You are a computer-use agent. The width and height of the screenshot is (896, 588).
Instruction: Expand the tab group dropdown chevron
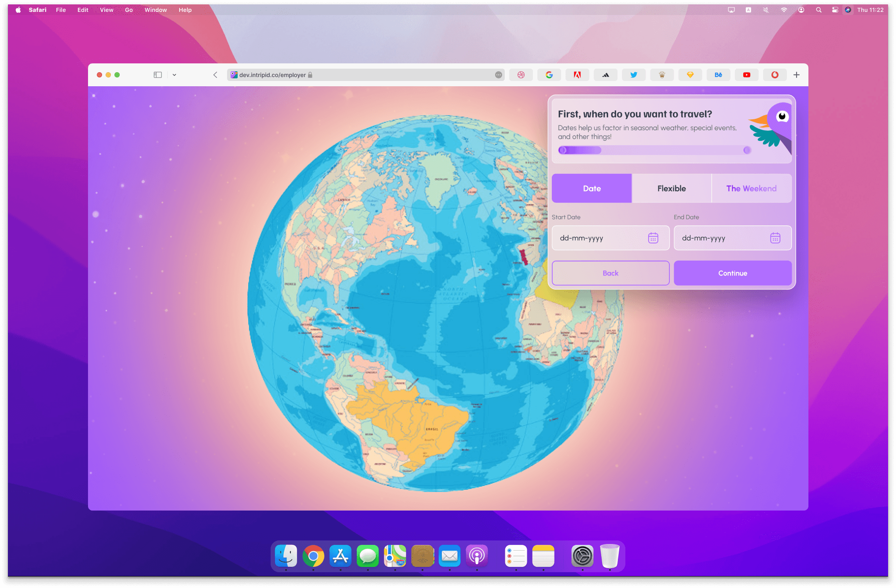click(x=174, y=75)
